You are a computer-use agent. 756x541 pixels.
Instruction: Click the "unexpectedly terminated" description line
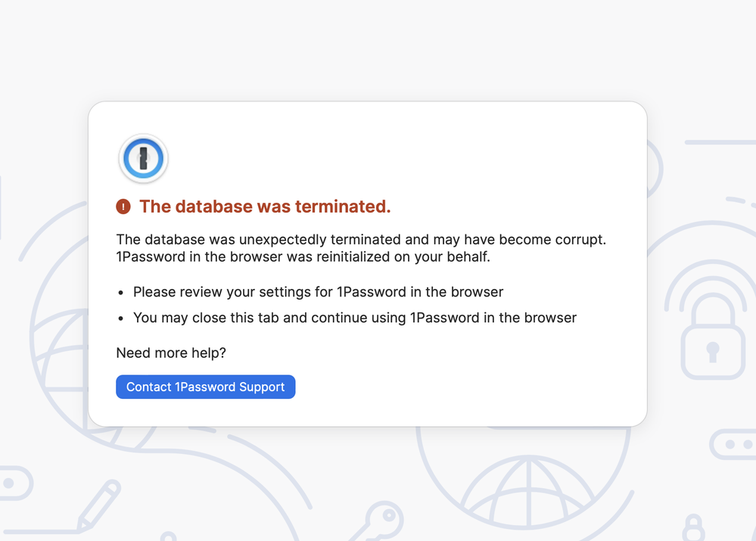pyautogui.click(x=361, y=240)
